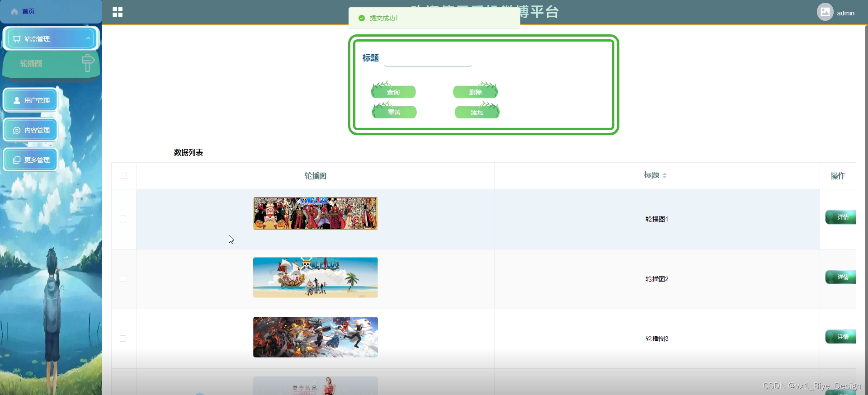
Task: Click the 重置 reset button
Action: [394, 111]
